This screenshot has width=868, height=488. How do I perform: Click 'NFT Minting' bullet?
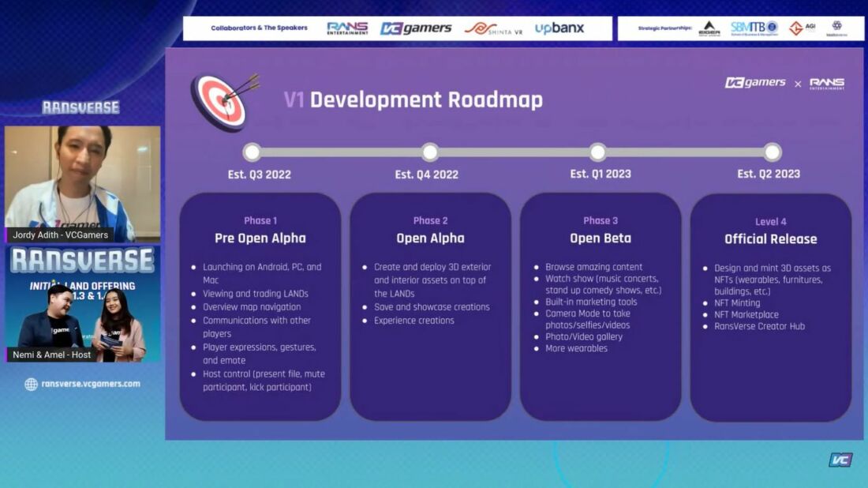[x=737, y=303]
